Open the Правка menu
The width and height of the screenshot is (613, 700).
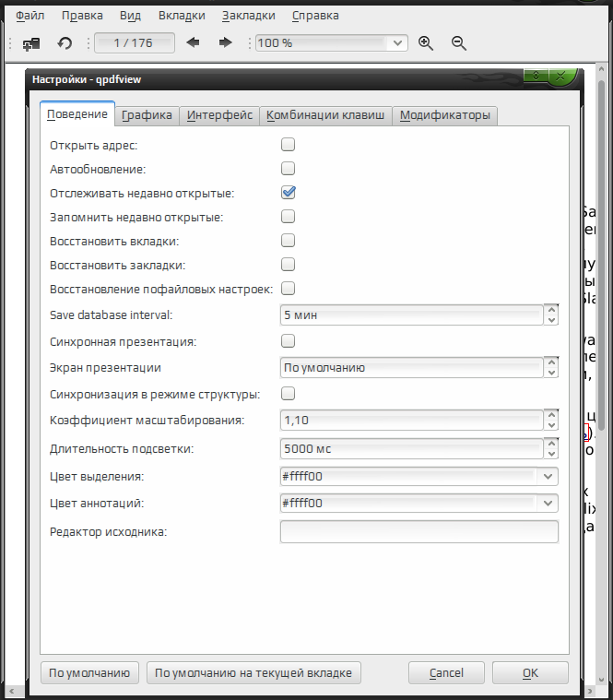(82, 16)
